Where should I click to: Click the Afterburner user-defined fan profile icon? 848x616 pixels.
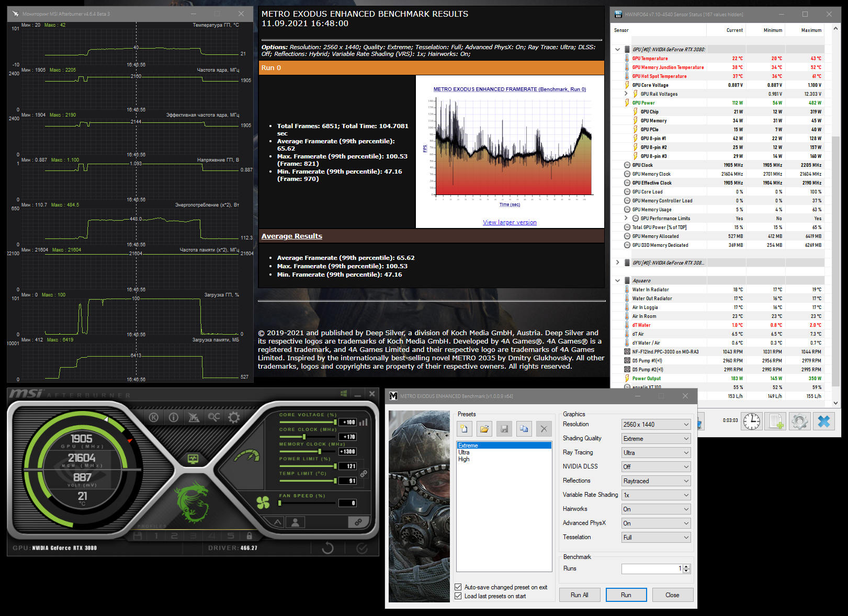(x=296, y=522)
